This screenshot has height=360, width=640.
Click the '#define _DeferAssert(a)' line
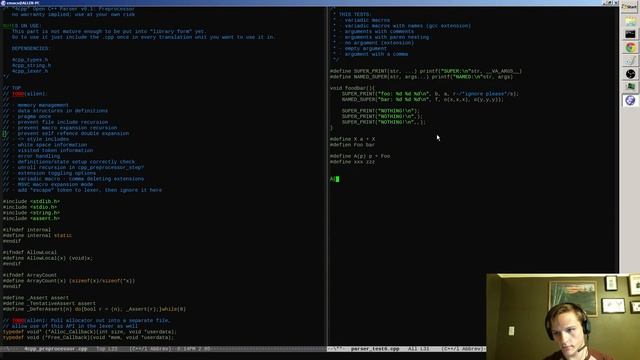94,309
